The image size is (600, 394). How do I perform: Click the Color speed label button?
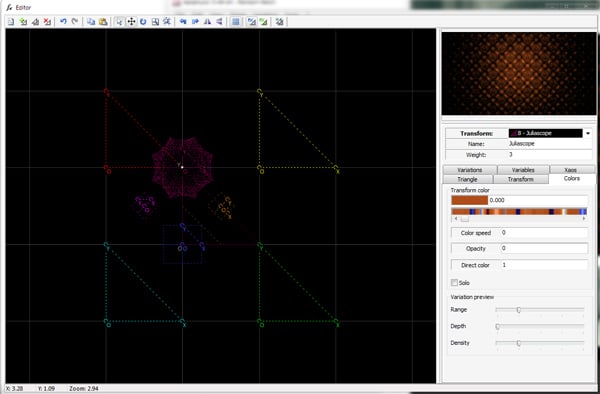click(475, 233)
